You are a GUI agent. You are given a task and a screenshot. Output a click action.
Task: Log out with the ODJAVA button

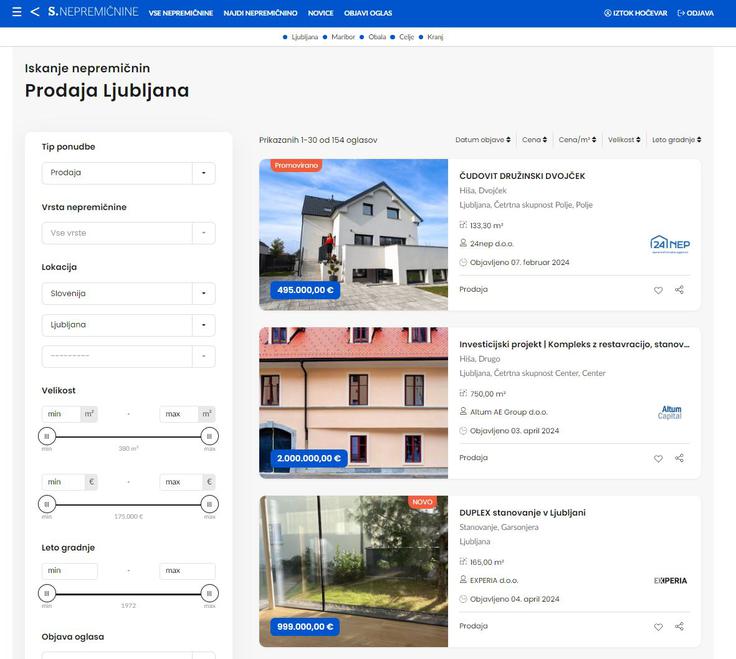pos(696,13)
